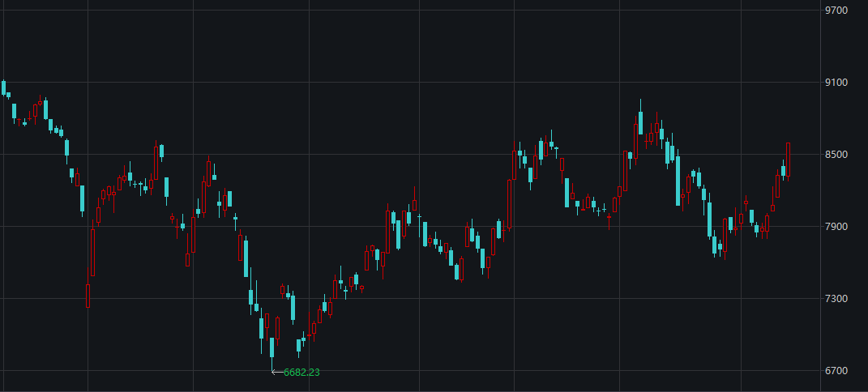Select the small cyan doji cross near 8550
The image size is (868, 392).
(x=556, y=149)
